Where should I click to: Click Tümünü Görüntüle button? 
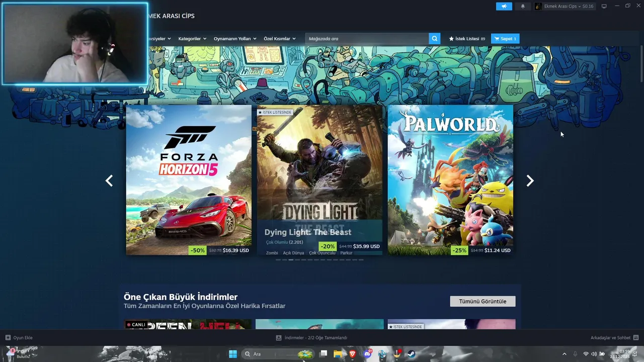[482, 302]
